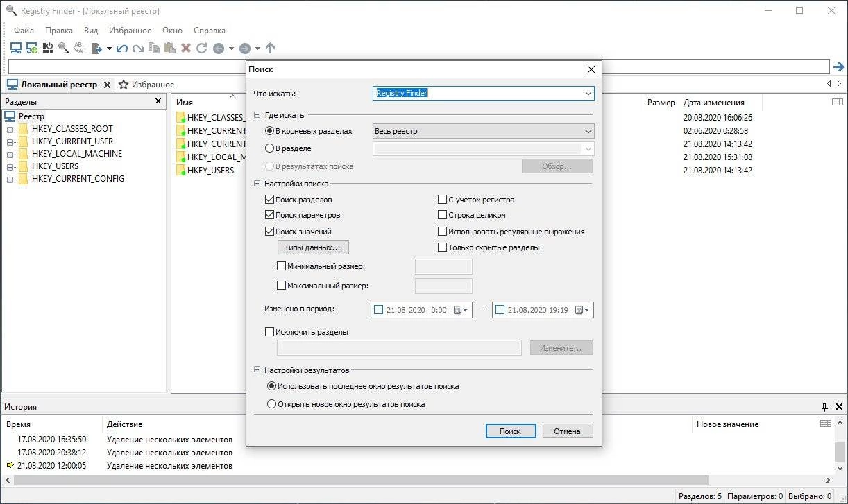The height and width of the screenshot is (504, 848).
Task: Click the red X Delete toolbar icon
Action: tap(186, 48)
